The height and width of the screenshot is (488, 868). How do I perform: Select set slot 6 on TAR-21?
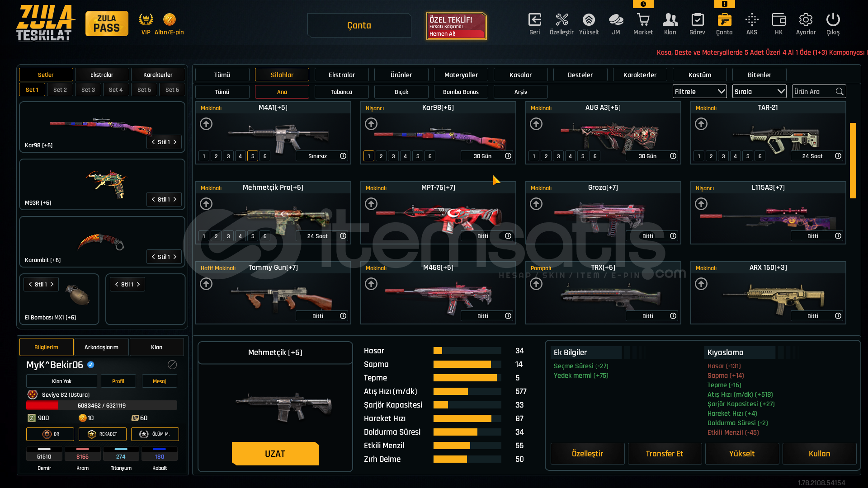[760, 156]
